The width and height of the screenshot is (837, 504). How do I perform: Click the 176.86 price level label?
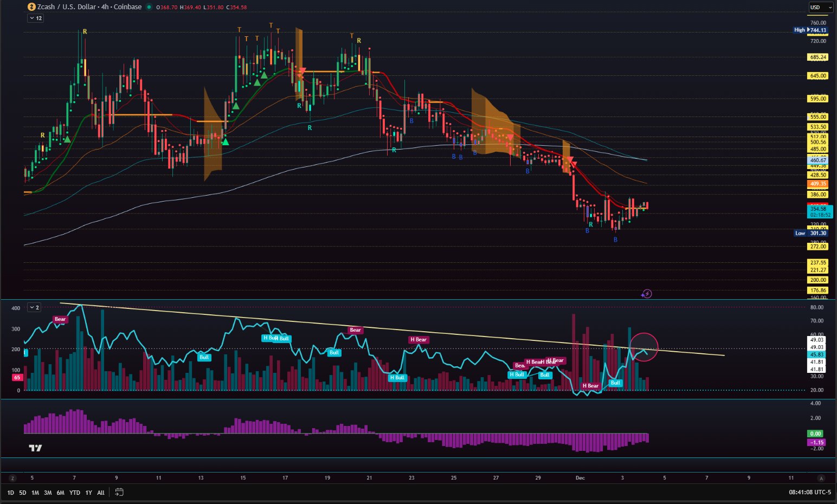point(818,290)
